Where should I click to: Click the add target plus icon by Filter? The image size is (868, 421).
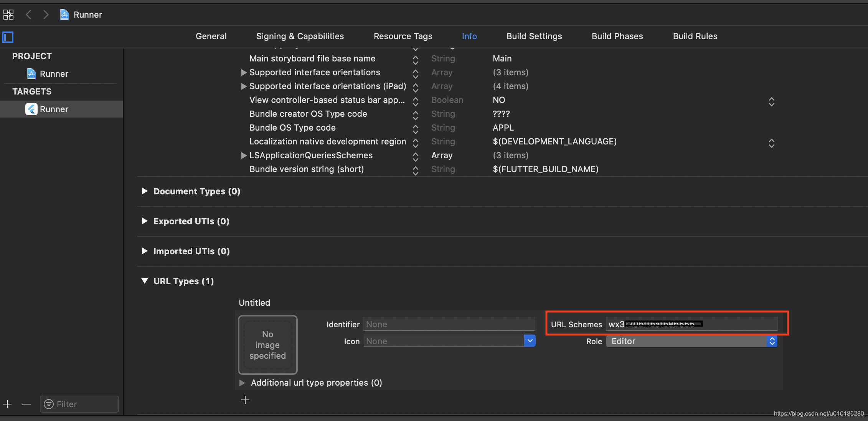(x=8, y=404)
